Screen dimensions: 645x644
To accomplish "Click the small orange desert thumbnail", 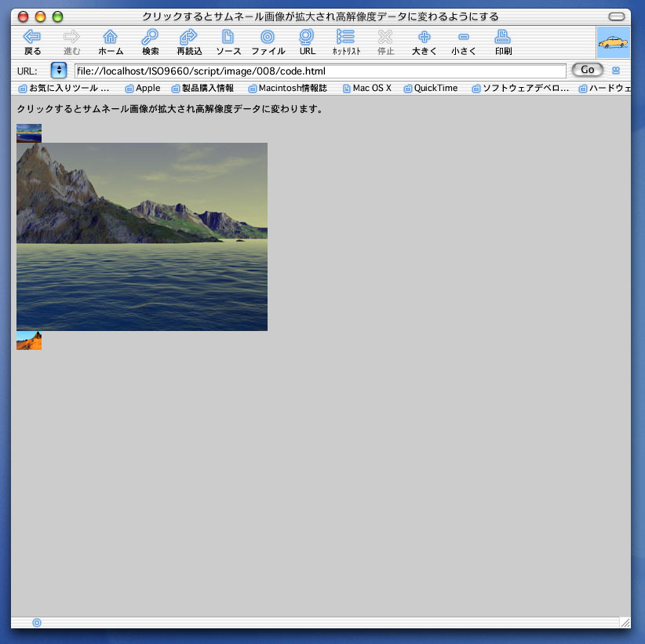I will 29,340.
